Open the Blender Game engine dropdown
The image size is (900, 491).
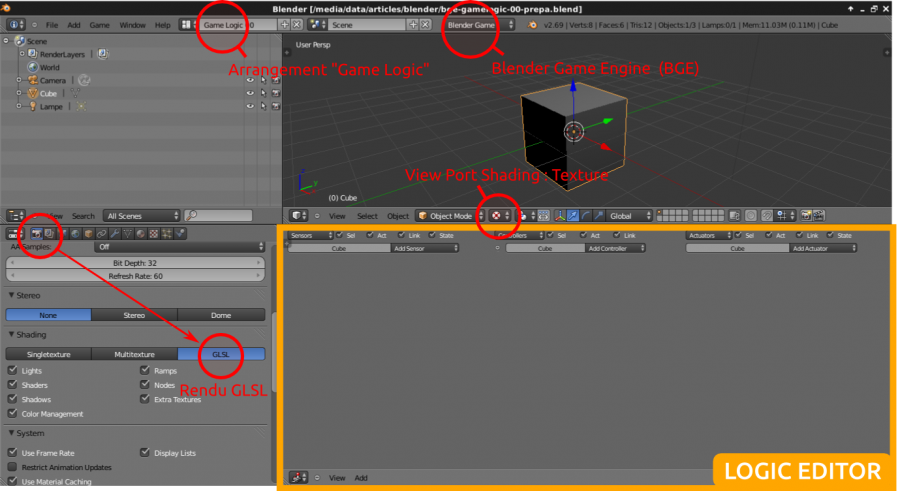[x=478, y=25]
